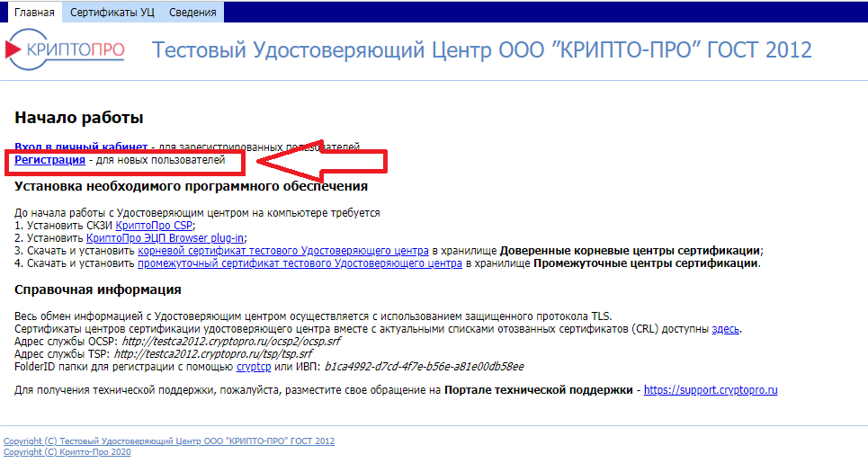Click the Начало работы heading

(78, 118)
